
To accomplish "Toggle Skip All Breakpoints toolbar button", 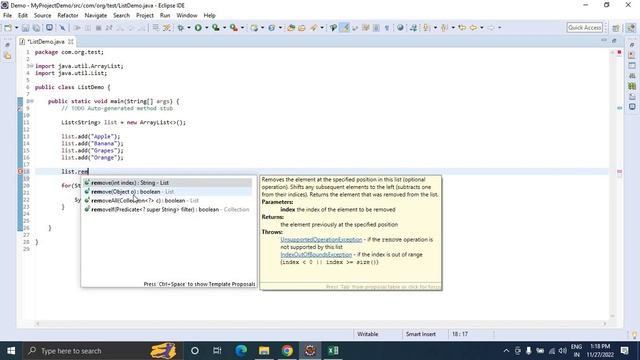I will [x=62, y=28].
